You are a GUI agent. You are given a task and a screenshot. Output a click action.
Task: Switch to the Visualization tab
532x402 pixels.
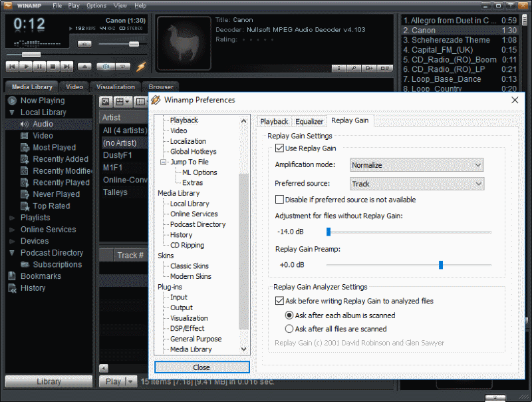pos(115,87)
